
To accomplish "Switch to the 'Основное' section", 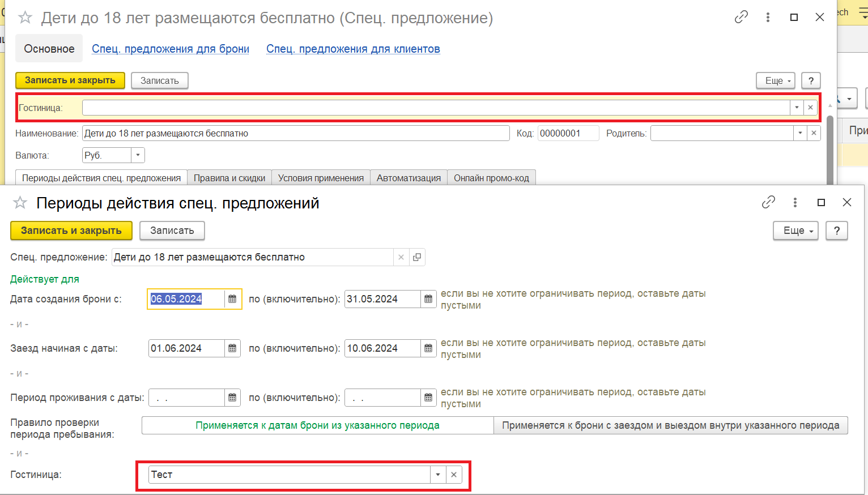I will click(x=49, y=49).
